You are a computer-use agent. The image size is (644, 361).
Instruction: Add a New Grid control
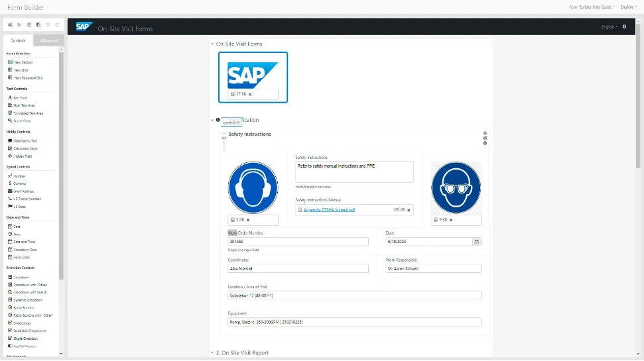pos(22,70)
